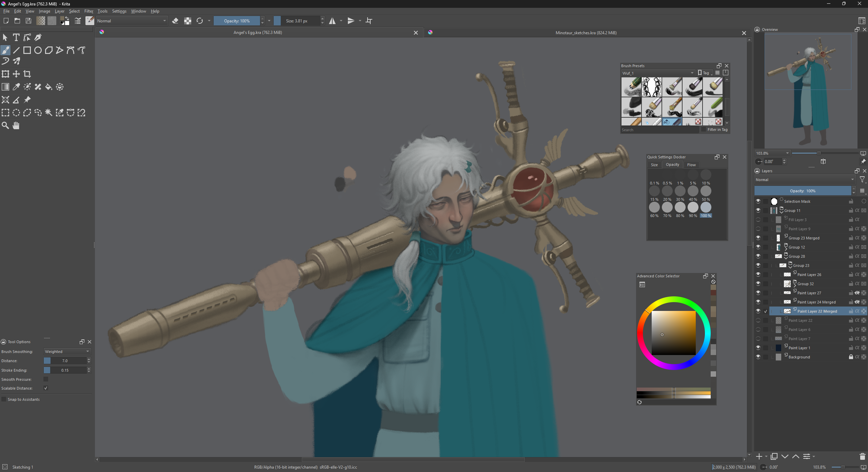The height and width of the screenshot is (472, 868).
Task: Activate the Zoom tool
Action: [x=5, y=125]
